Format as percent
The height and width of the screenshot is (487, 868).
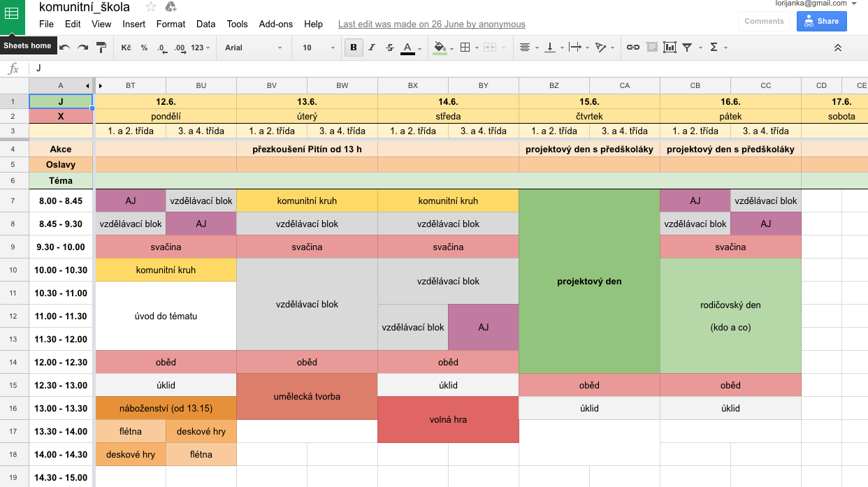tap(144, 48)
